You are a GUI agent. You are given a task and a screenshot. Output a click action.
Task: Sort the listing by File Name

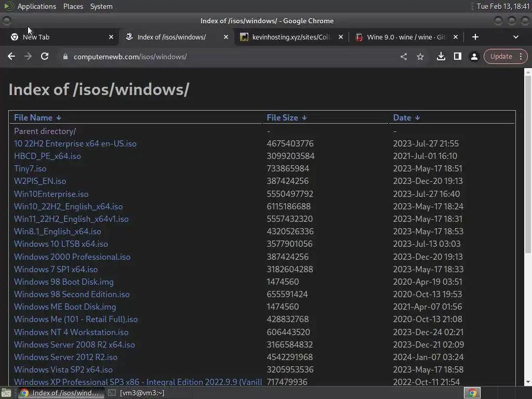point(37,118)
